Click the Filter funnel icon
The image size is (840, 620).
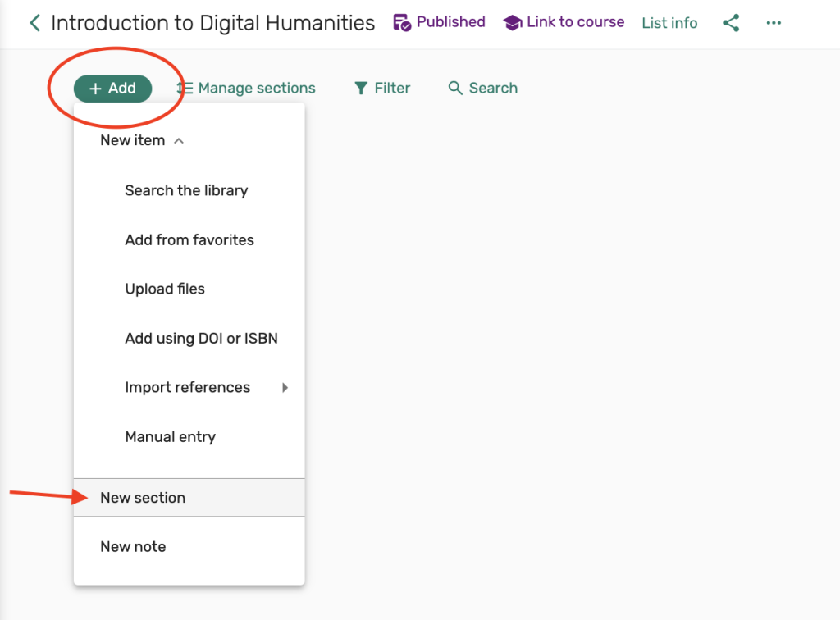click(x=361, y=89)
